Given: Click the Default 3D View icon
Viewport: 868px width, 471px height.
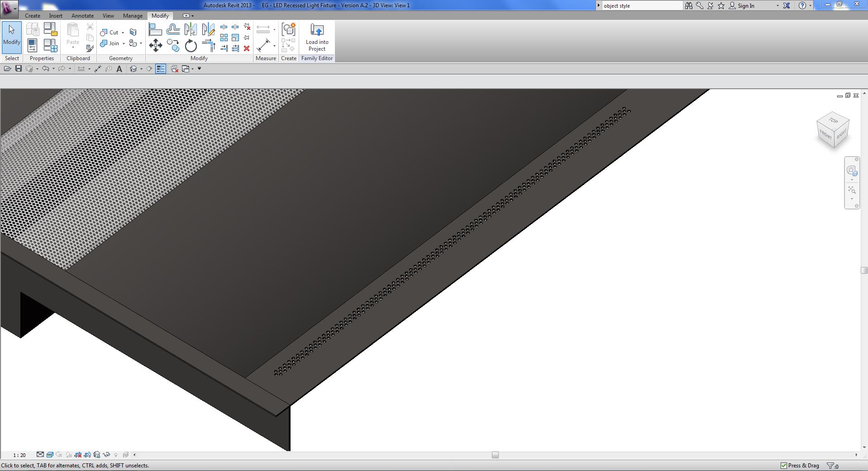Looking at the screenshot, I should (x=134, y=69).
